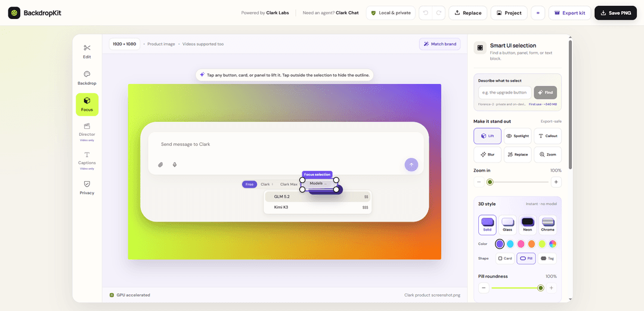Click the purple send arrow button
Viewport: 644px width, 311px height.
411,164
